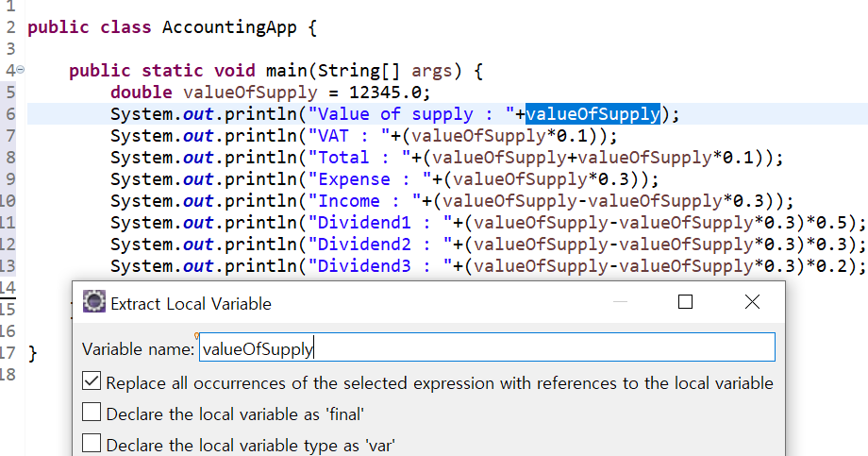Click the "Total : " string on line 8

pos(359,158)
